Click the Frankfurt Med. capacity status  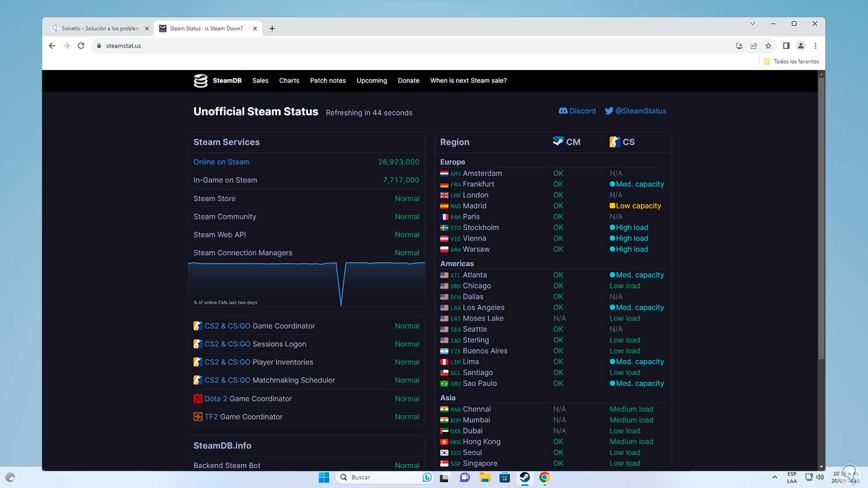coord(637,184)
